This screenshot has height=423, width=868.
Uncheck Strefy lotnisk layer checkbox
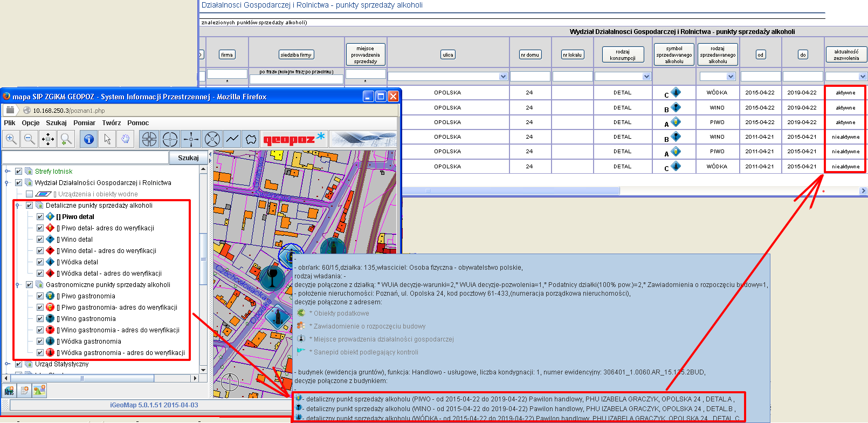click(x=19, y=171)
